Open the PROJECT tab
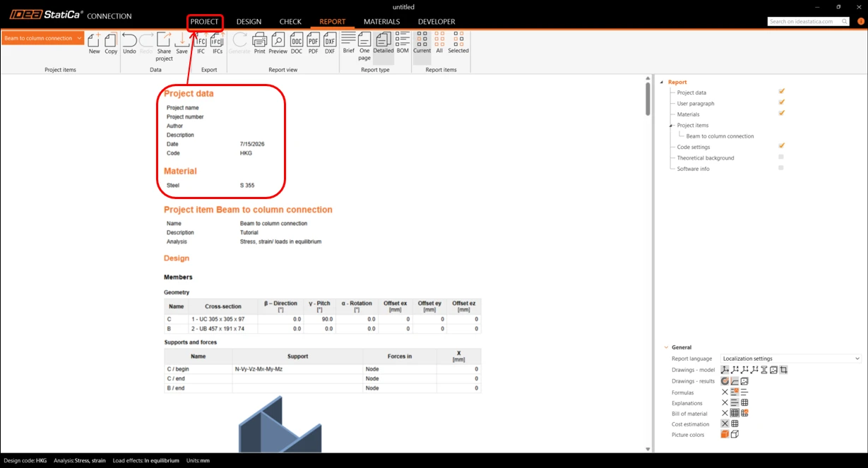 click(x=205, y=22)
